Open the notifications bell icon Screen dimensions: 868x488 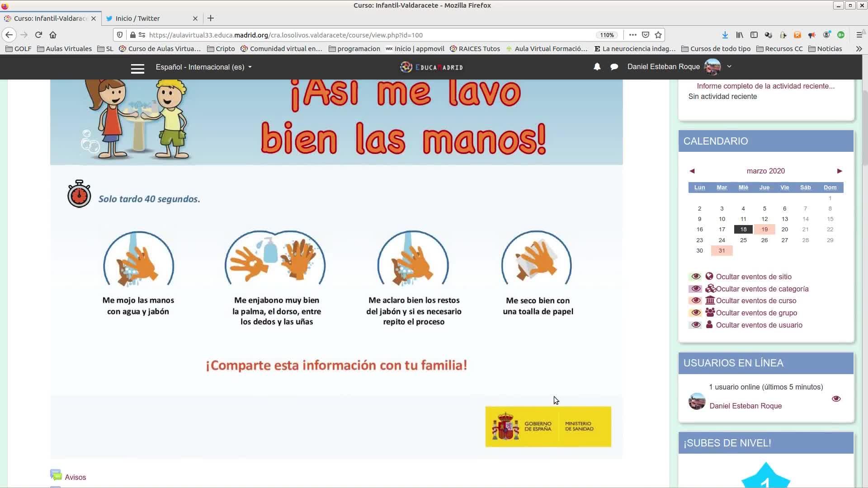(597, 67)
